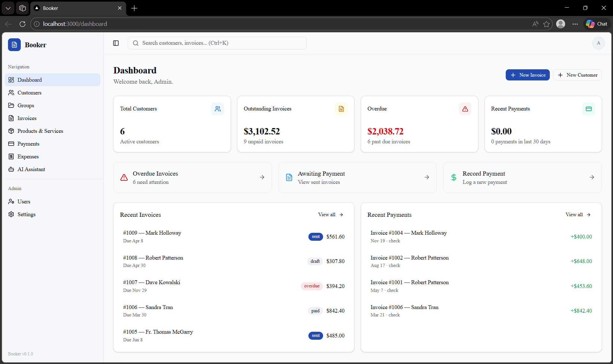Click the New Invoice button
This screenshot has height=364, width=613.
[528, 75]
